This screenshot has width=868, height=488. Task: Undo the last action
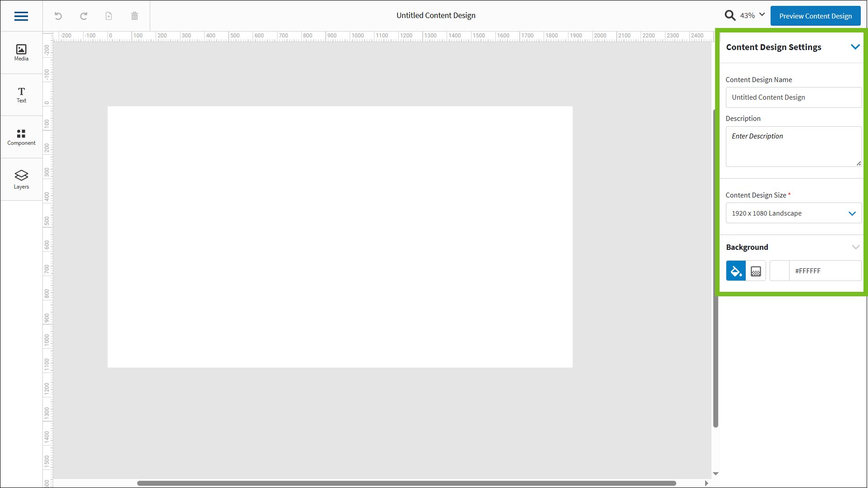(58, 16)
